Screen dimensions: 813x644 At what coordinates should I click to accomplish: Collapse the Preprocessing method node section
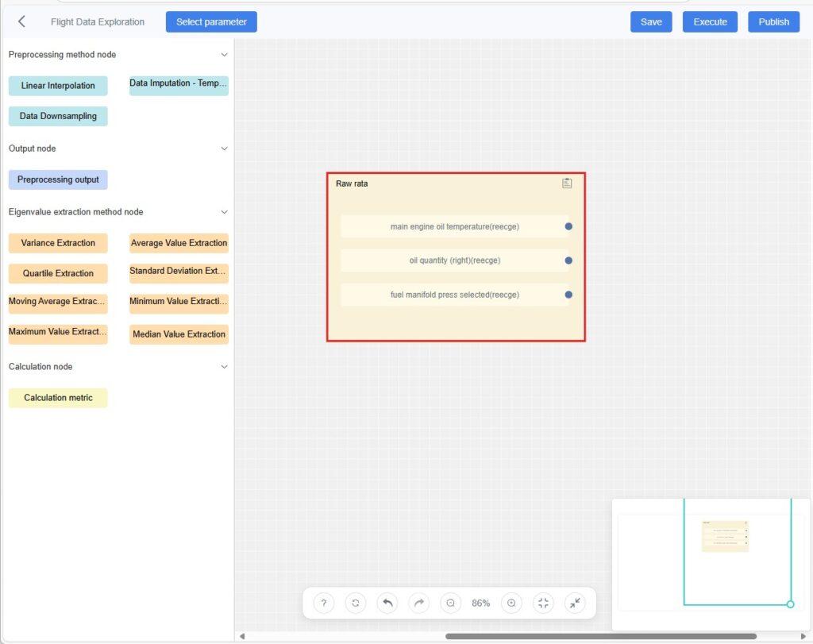224,55
